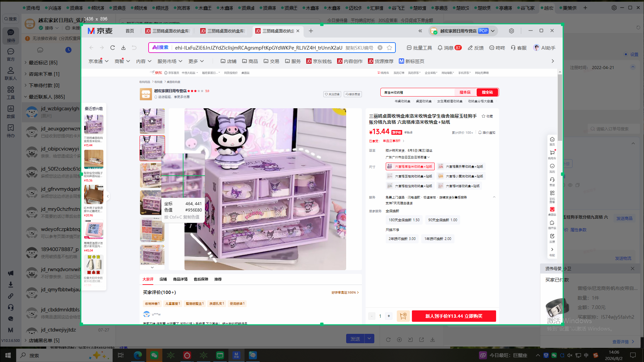Open 消息 notifications showing 87
644x362 pixels.
(449, 48)
